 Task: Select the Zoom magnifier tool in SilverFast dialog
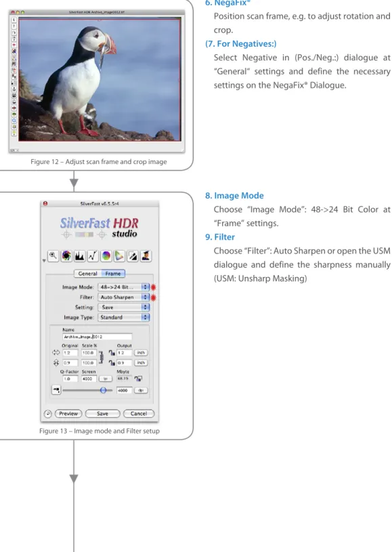[x=53, y=256]
